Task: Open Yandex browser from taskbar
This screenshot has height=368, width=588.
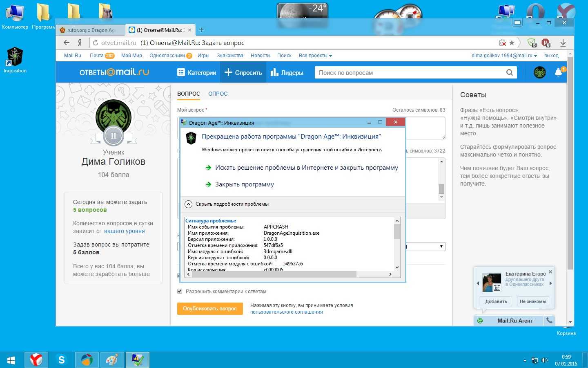Action: pos(36,360)
